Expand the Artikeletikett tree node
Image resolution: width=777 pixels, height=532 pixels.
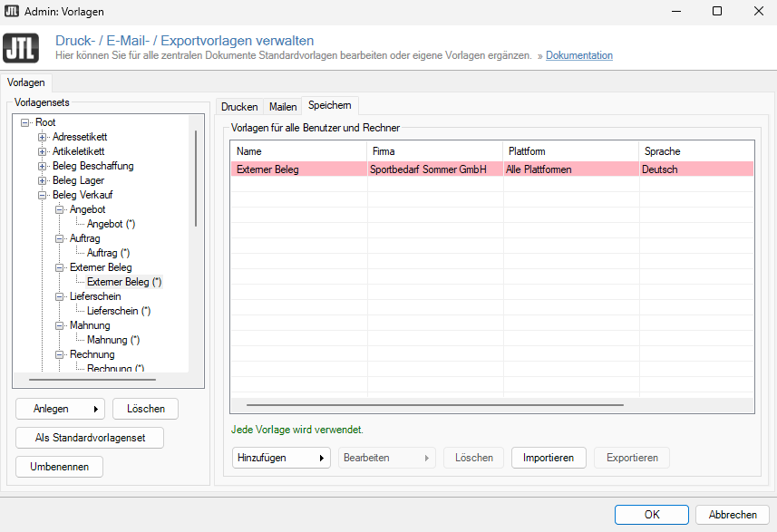pyautogui.click(x=42, y=151)
